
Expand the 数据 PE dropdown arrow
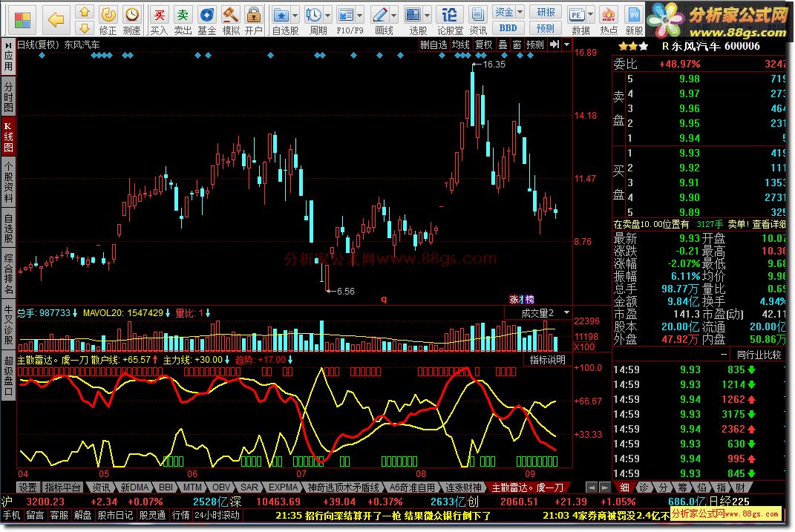coord(591,16)
